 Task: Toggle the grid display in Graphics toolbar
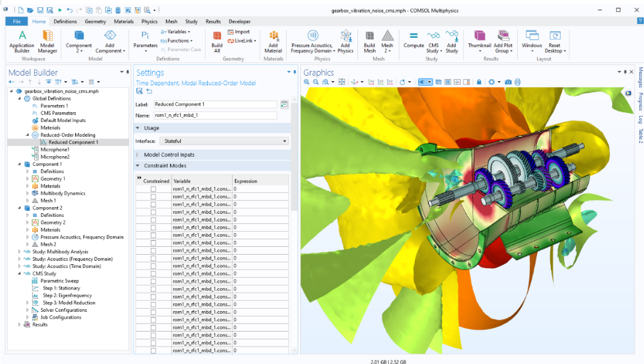tap(448, 82)
